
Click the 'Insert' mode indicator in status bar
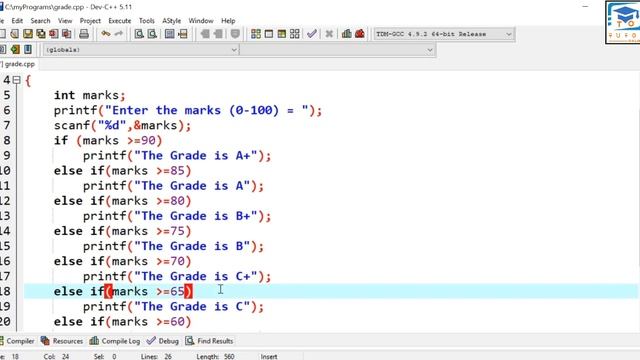269,356
